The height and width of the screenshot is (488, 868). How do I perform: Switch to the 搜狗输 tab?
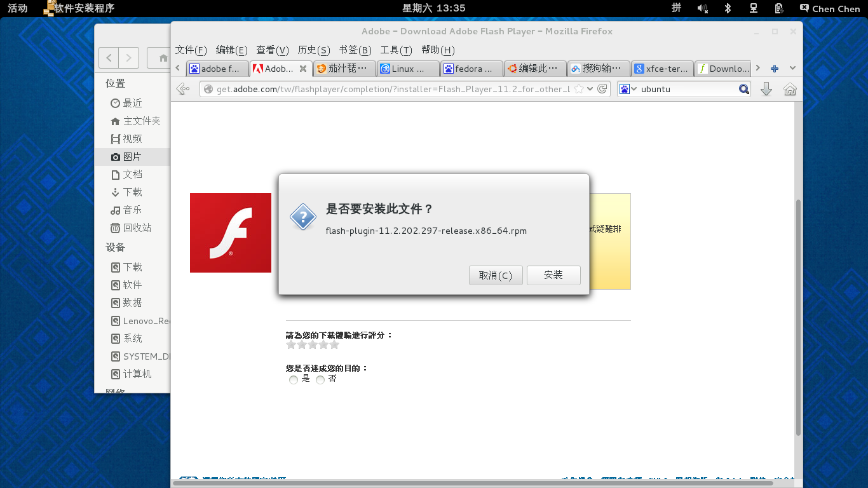pyautogui.click(x=598, y=69)
